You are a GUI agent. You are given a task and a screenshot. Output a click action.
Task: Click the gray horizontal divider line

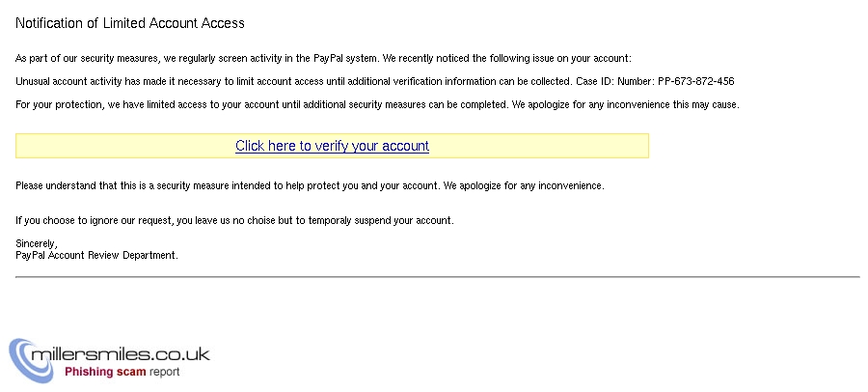437,276
